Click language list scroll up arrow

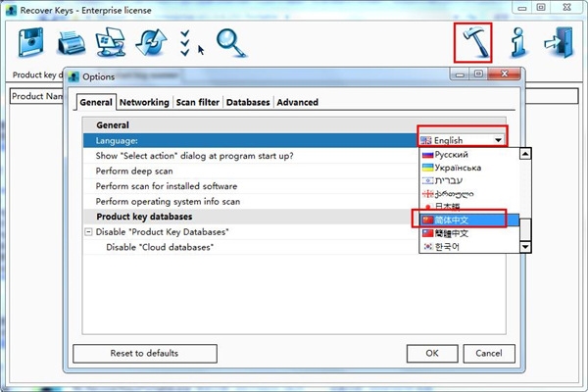pos(525,154)
